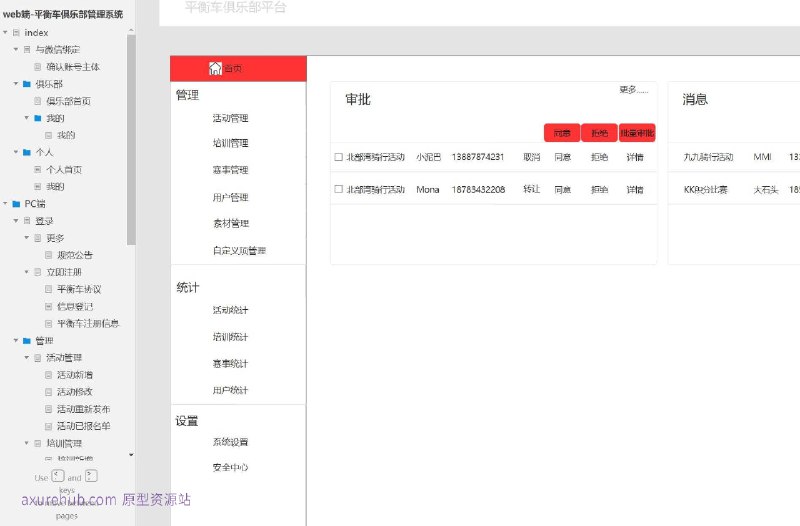The image size is (800, 526).
Task: Select 确认账号主体 page in tree
Action: coord(73,67)
